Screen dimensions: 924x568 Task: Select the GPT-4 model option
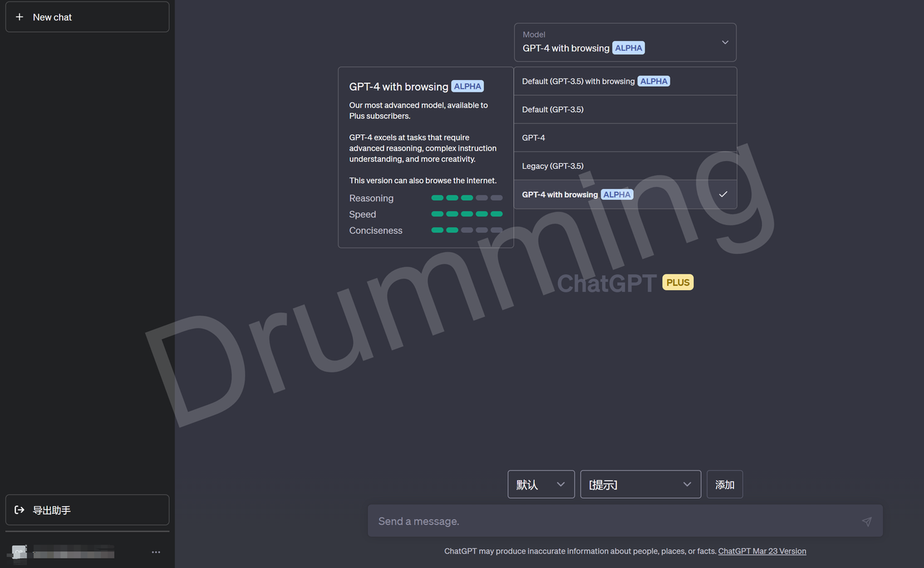coord(533,138)
